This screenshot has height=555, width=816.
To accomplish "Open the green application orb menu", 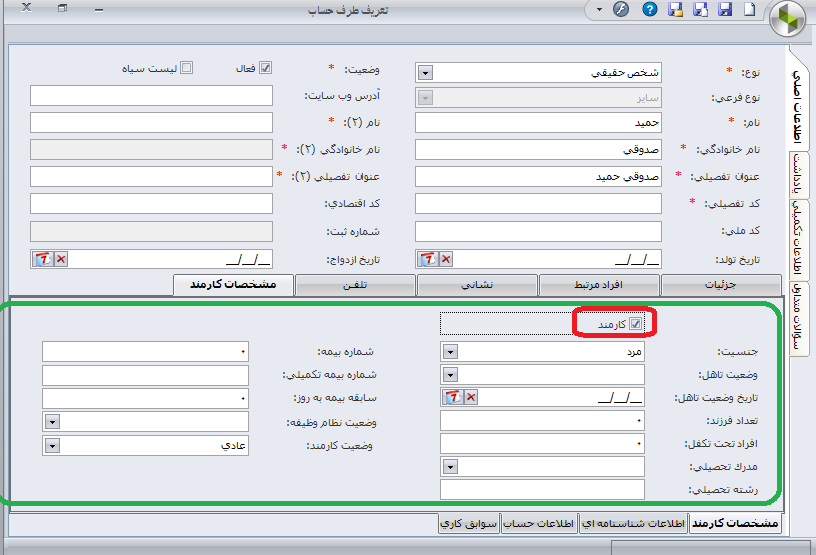I will [787, 18].
